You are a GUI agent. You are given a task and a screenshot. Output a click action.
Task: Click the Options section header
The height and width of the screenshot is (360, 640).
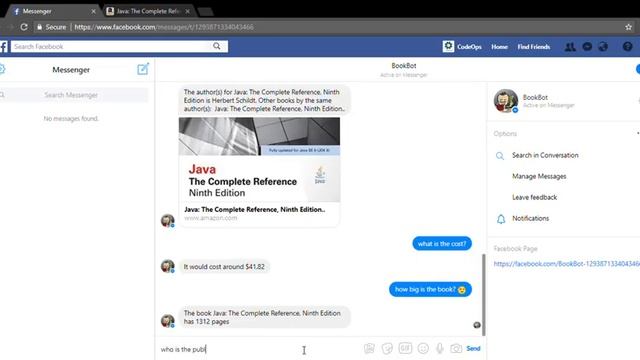click(505, 133)
